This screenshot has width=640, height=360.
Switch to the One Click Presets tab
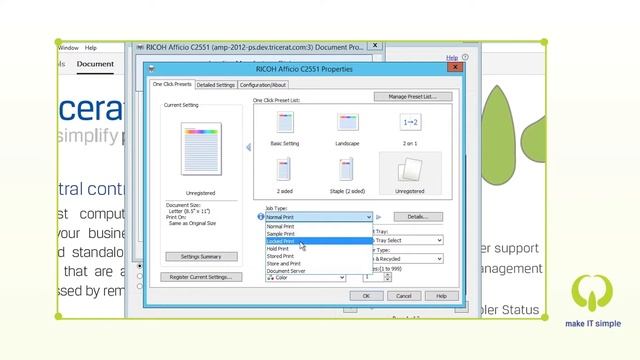click(172, 84)
